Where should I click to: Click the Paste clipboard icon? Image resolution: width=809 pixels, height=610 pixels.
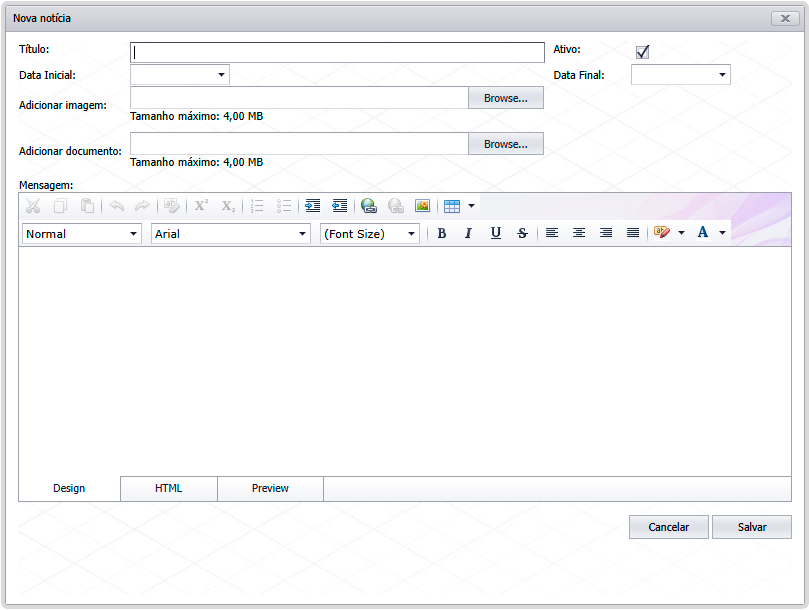click(87, 206)
